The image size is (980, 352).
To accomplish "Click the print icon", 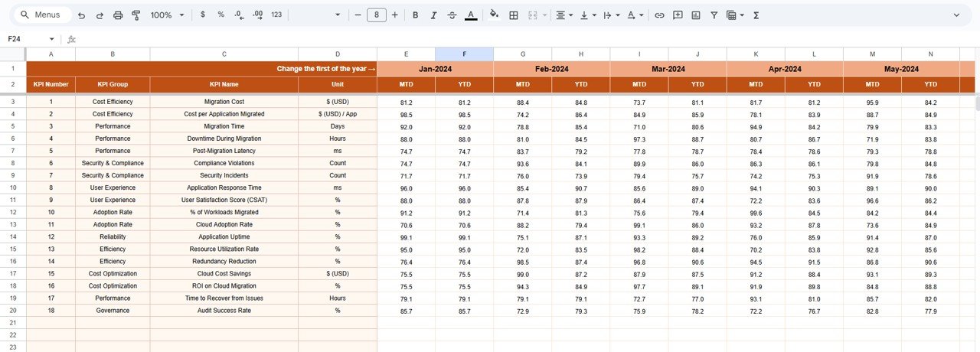I will tap(118, 15).
